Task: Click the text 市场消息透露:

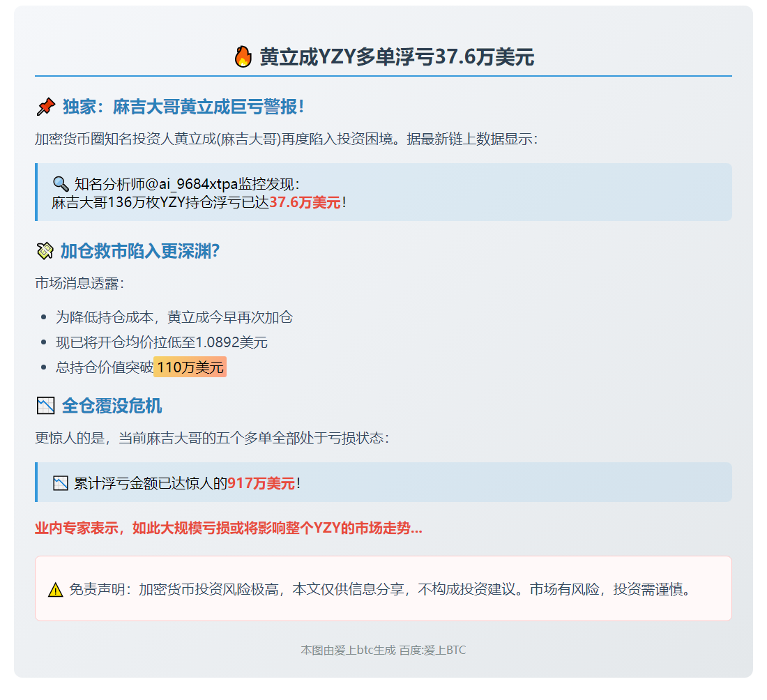Action: pyautogui.click(x=79, y=283)
